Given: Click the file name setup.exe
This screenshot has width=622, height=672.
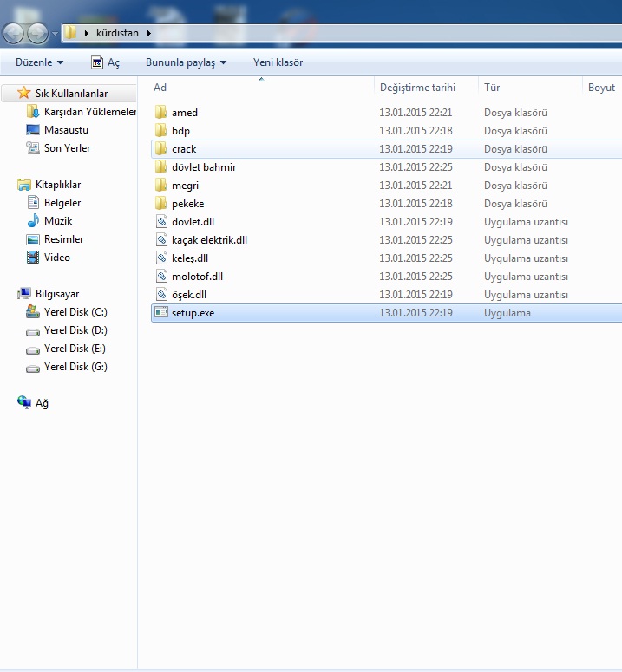Looking at the screenshot, I should tap(193, 313).
